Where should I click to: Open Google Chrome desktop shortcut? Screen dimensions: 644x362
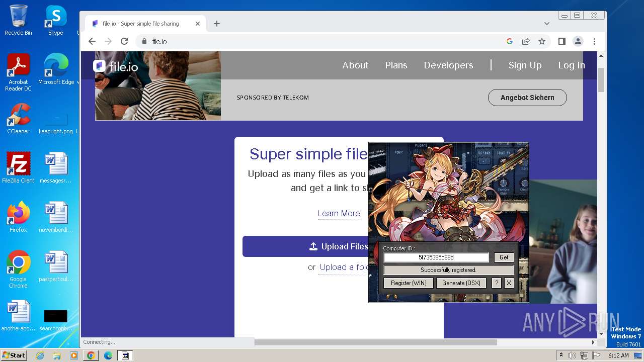pyautogui.click(x=18, y=269)
